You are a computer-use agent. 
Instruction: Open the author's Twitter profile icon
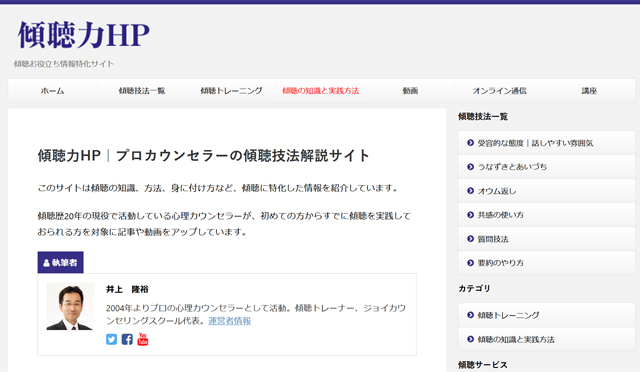pyautogui.click(x=111, y=339)
